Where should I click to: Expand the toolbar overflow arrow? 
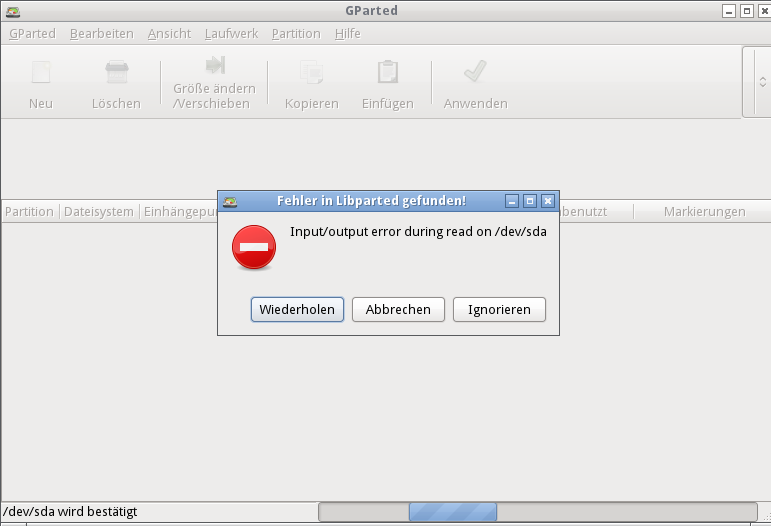(x=762, y=82)
